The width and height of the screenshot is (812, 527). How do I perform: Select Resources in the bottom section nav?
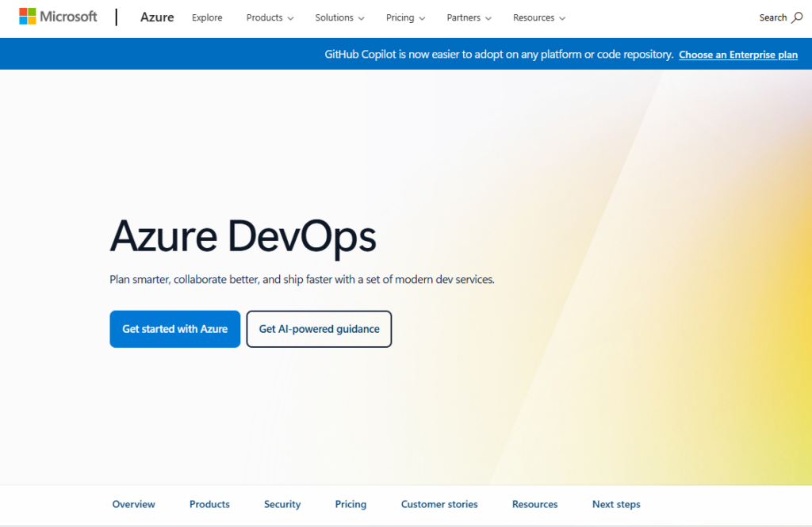[x=535, y=504]
